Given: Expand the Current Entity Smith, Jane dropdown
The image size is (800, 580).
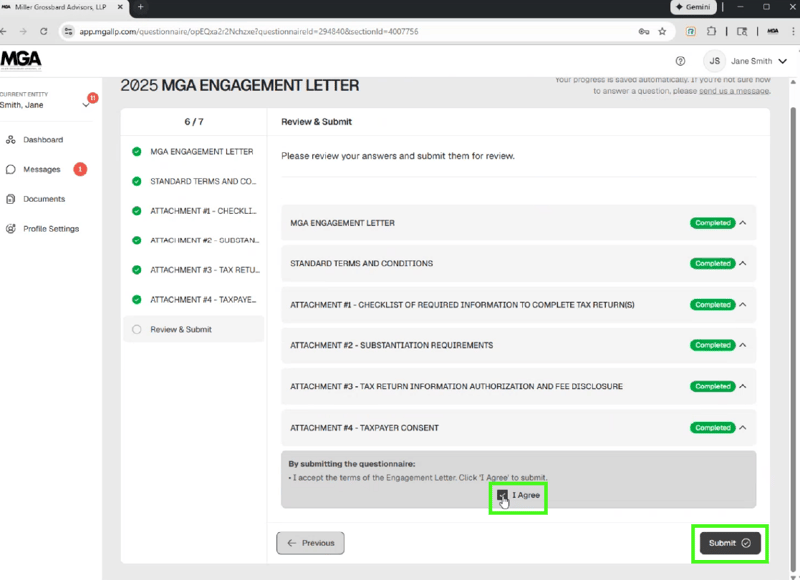Looking at the screenshot, I should click(x=86, y=105).
